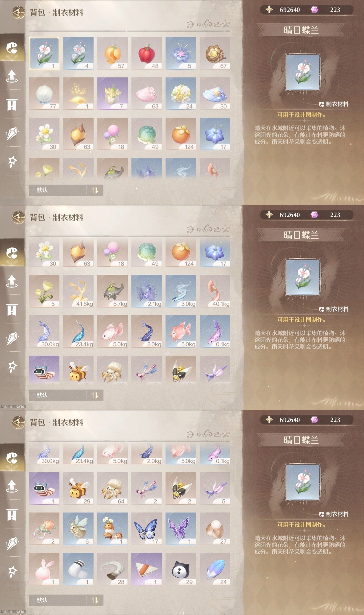Image resolution: width=364 pixels, height=615 pixels.
Task: Select the blue butterfly with count 17
Action: [x=146, y=529]
